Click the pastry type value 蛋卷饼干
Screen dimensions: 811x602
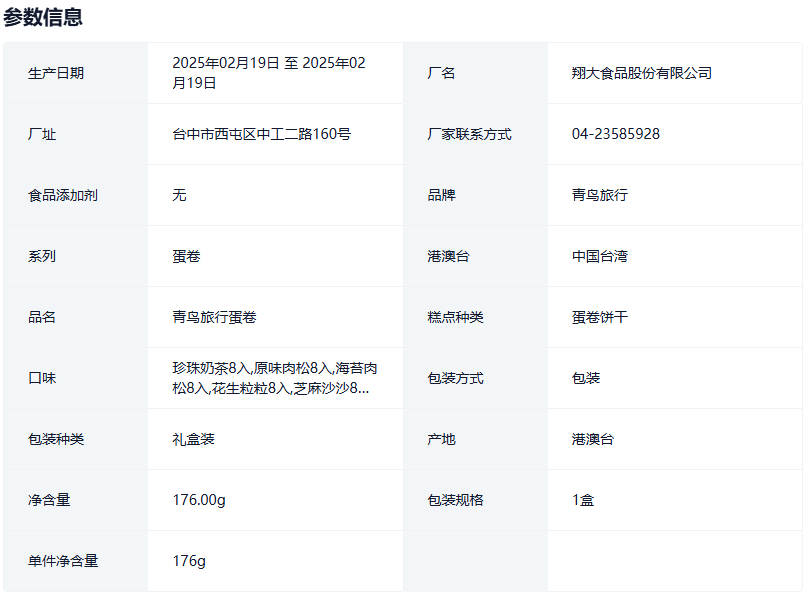[x=599, y=317]
